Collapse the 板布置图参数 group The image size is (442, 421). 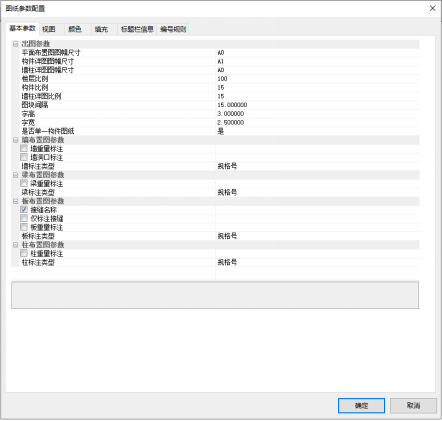[x=15, y=201]
